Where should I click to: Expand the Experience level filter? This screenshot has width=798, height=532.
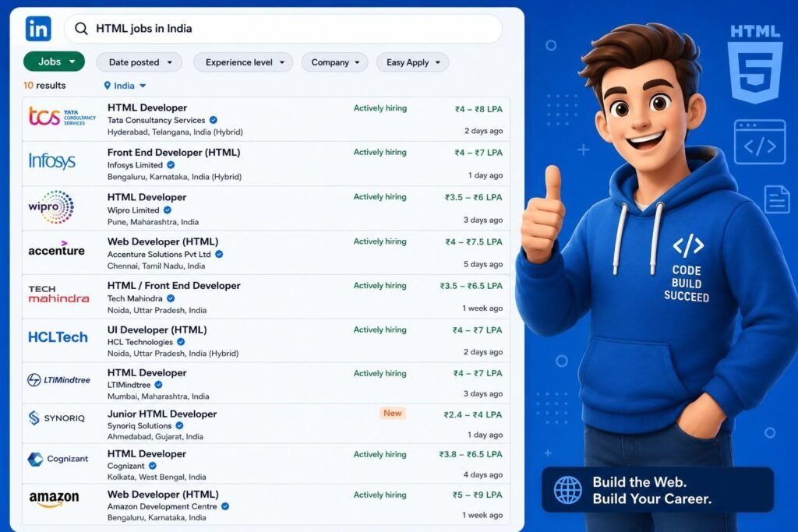pyautogui.click(x=243, y=62)
